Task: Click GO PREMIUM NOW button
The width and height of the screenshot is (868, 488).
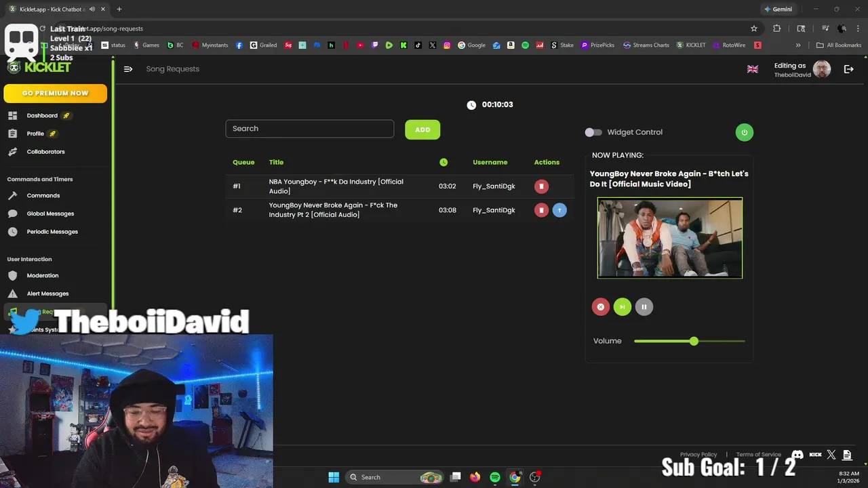Action: [x=55, y=94]
